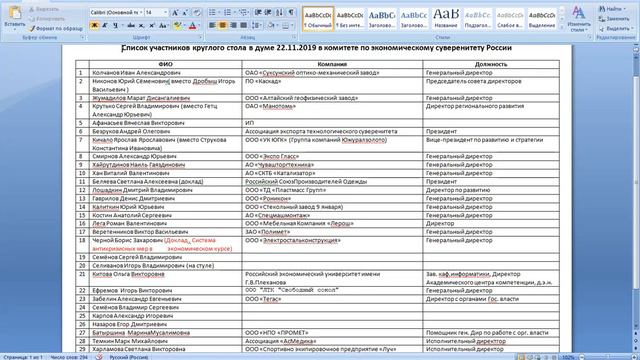This screenshot has width=640, height=360.
Task: Toggle superscript formatting
Action: [x=151, y=25]
